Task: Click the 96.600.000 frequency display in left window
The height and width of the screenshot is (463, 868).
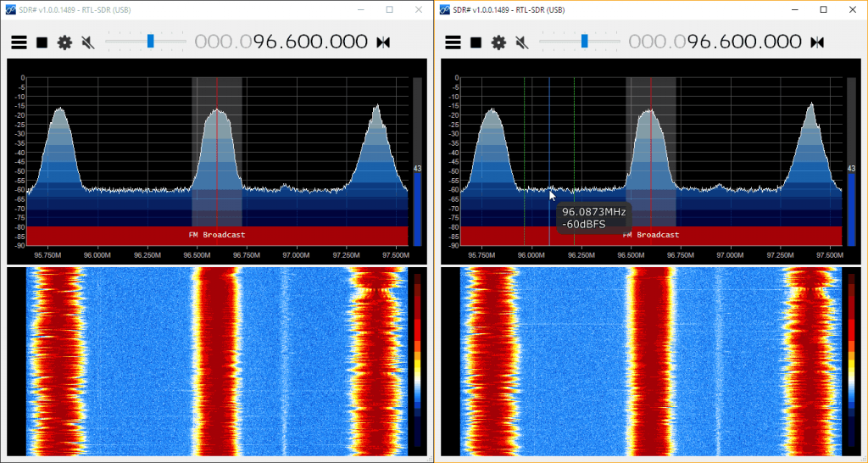Action: 310,42
